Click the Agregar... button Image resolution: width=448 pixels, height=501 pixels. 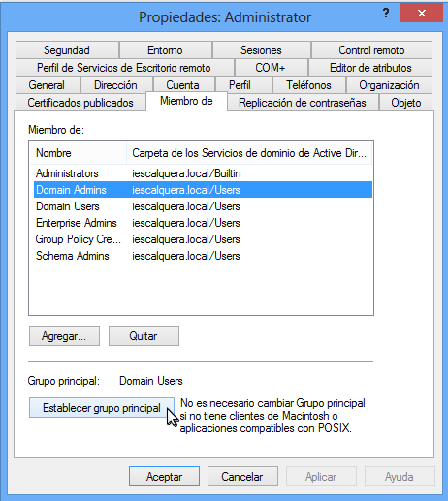tap(64, 336)
